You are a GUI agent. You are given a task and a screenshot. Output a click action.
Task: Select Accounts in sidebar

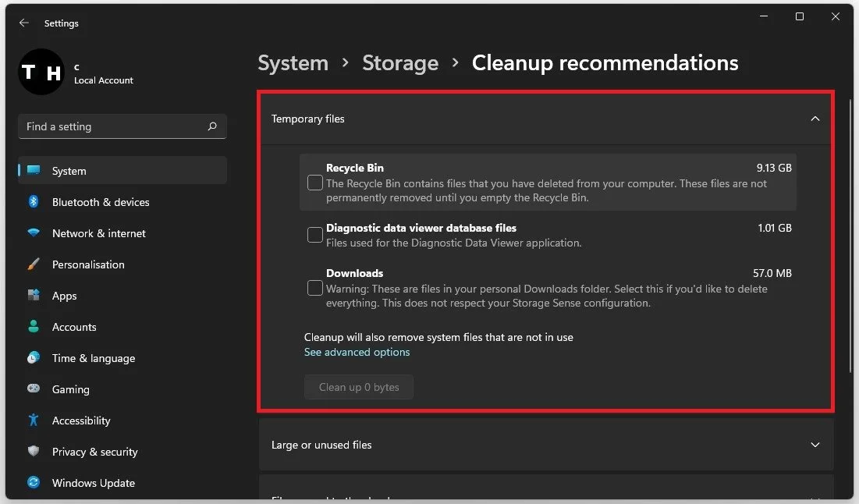click(74, 327)
